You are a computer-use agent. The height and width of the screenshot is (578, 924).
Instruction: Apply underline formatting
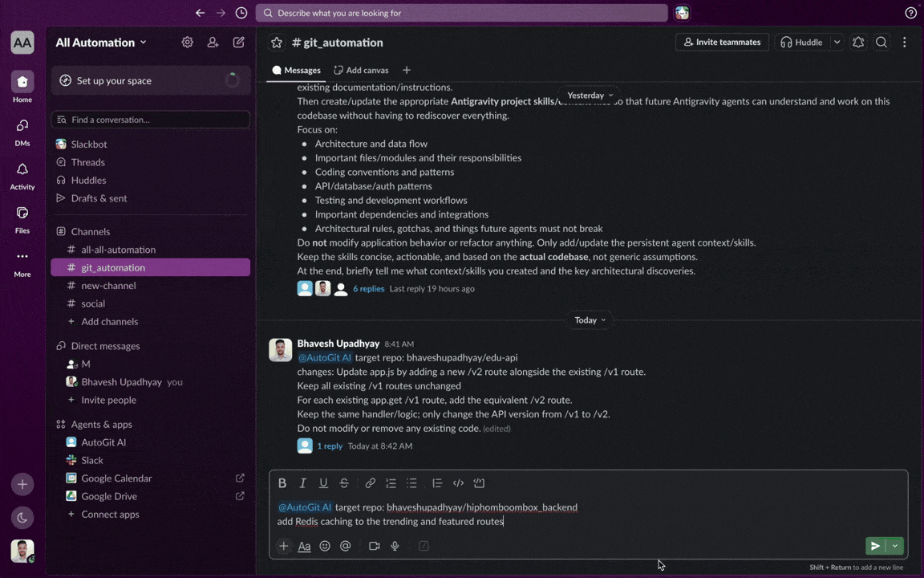[x=323, y=483]
